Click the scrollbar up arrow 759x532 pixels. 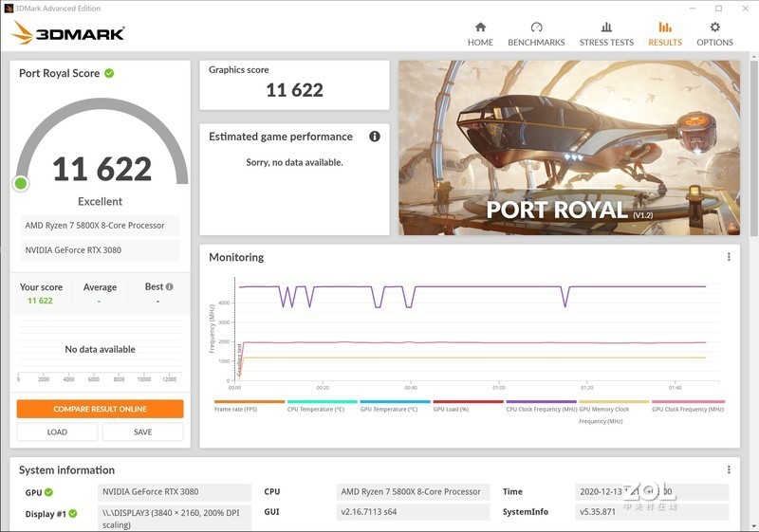click(753, 57)
